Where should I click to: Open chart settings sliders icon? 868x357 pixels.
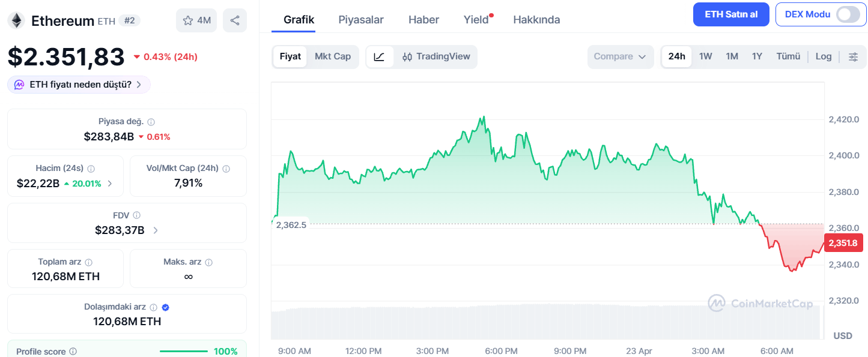853,56
